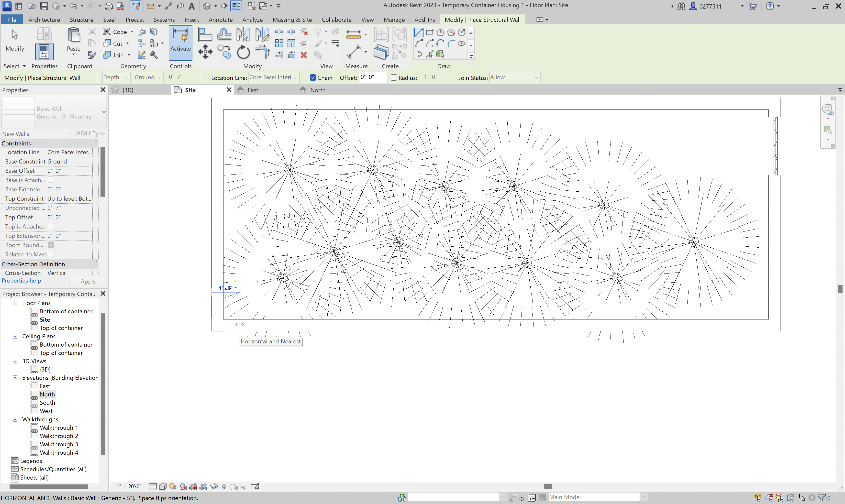The width and height of the screenshot is (845, 504).
Task: Switch to the Massing & Site ribbon tab
Action: [x=292, y=19]
